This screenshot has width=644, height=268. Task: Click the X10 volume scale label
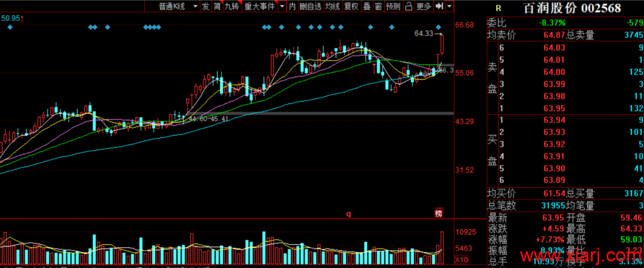pyautogui.click(x=461, y=260)
